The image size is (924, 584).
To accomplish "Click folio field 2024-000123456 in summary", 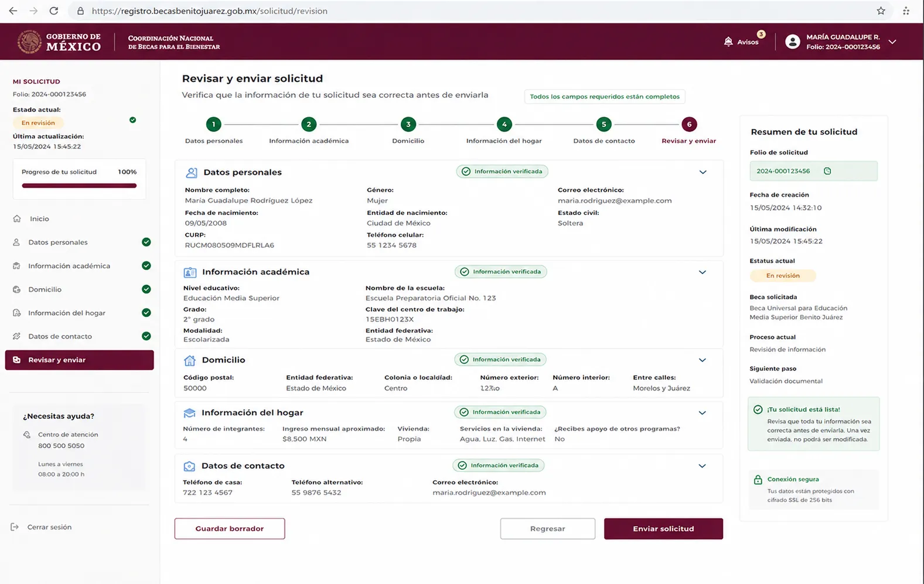I will (813, 171).
